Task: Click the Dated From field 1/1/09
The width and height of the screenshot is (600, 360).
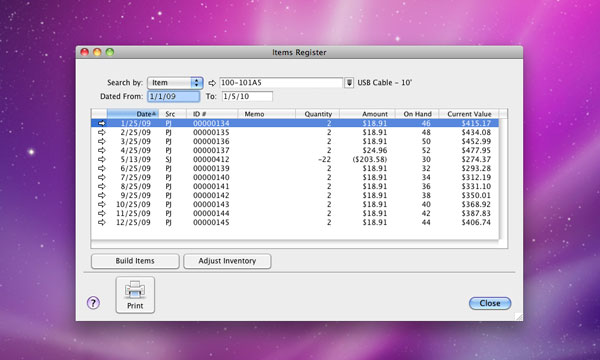Action: coord(173,96)
